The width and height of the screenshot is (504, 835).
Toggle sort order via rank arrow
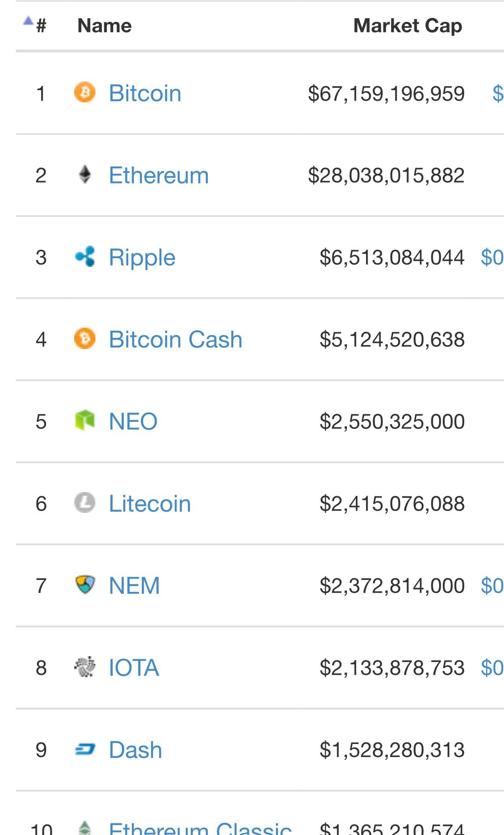coord(28,21)
